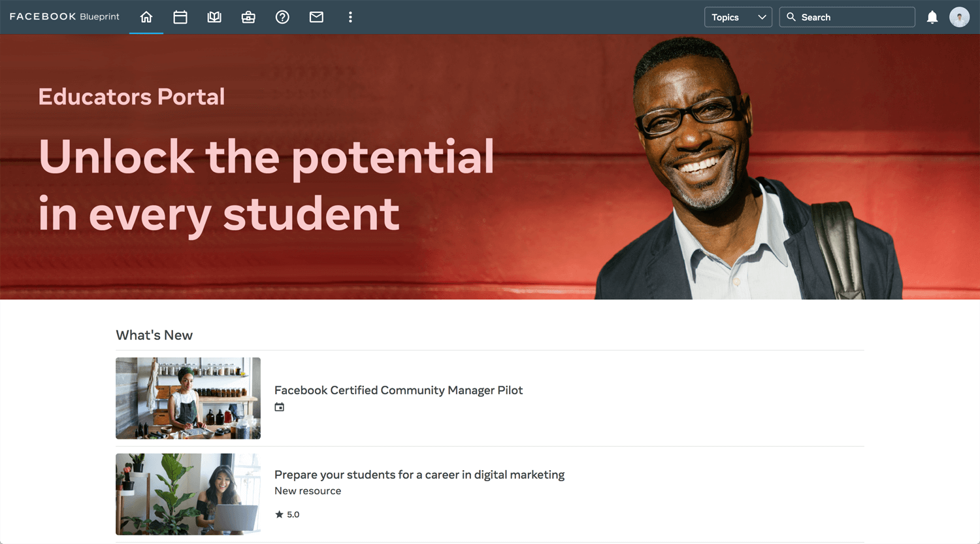Click the 'Unlock the potential' banner headline
Image resolution: width=980 pixels, height=544 pixels.
[267, 185]
